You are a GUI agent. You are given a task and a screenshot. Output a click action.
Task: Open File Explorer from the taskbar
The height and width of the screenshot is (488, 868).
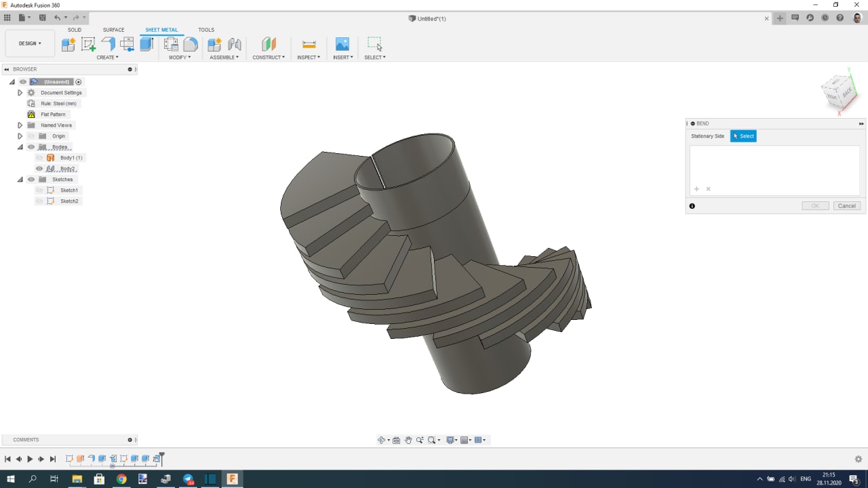click(77, 479)
